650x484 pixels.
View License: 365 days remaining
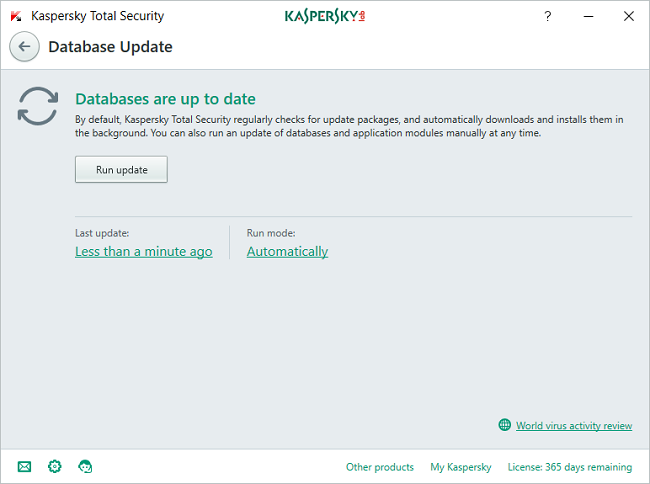click(569, 467)
